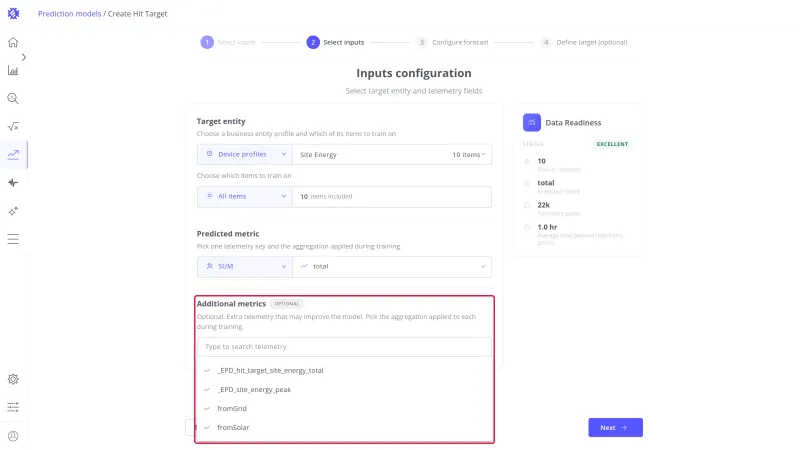The image size is (800, 450).
Task: Open the Device profiles dropdown
Action: click(245, 155)
